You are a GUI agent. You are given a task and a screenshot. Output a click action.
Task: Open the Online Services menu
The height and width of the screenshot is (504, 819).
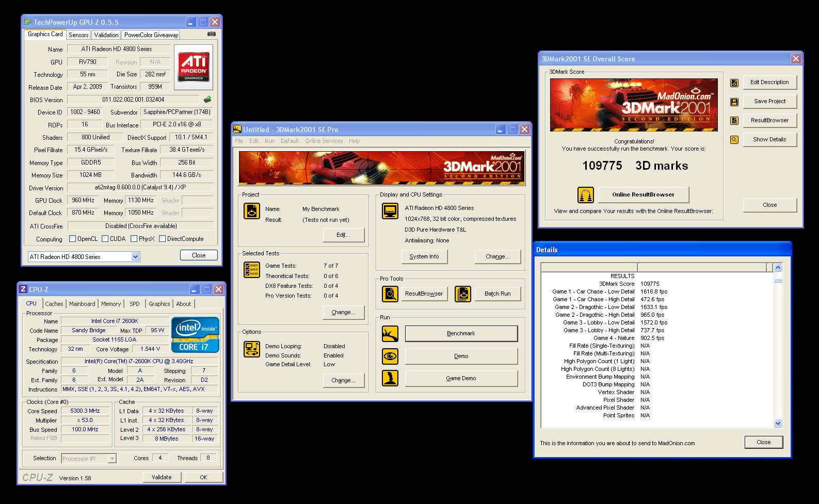(x=324, y=141)
